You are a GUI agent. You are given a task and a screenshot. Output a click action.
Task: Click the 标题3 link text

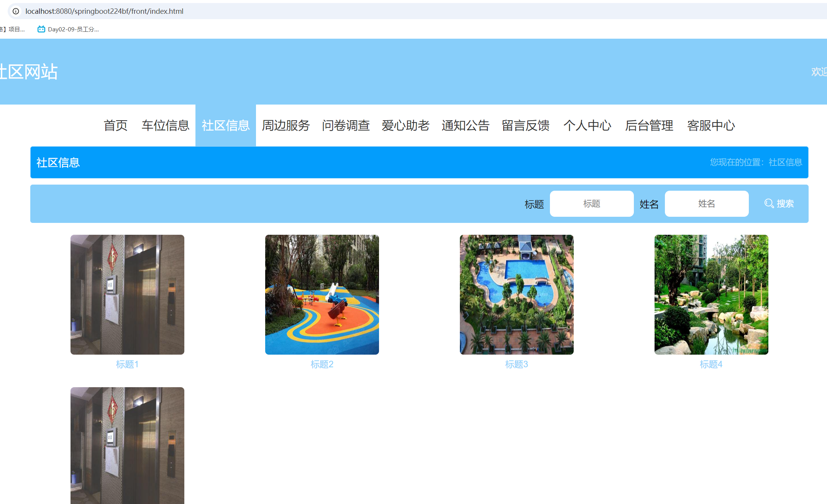(516, 364)
